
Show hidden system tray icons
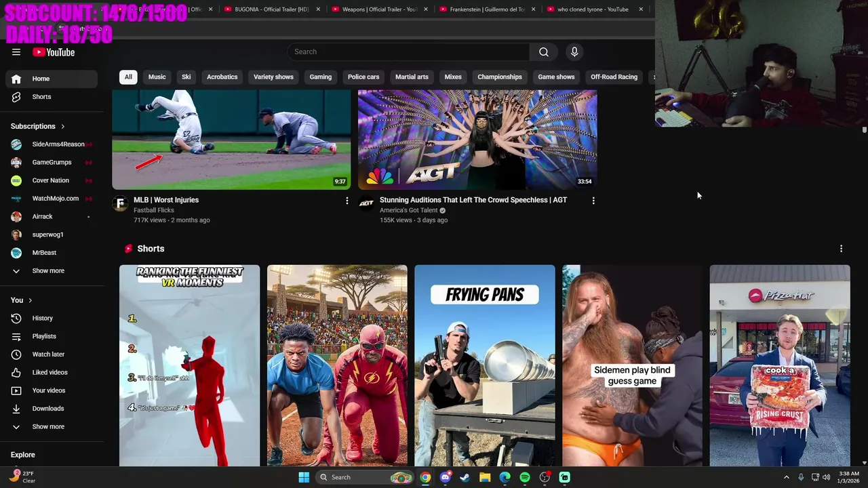[x=787, y=477]
